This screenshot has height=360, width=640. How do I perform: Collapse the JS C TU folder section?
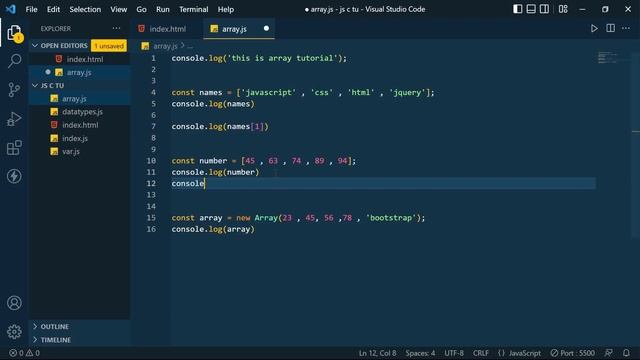[52, 85]
